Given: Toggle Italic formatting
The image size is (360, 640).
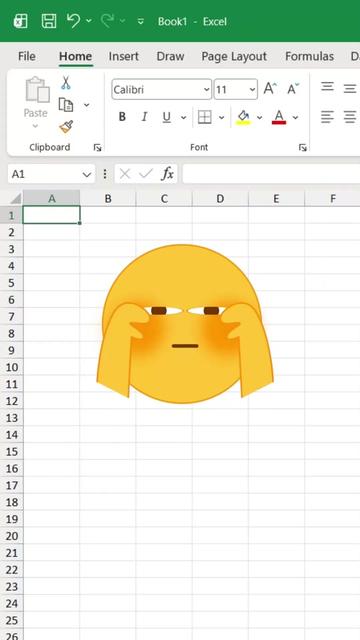Looking at the screenshot, I should (144, 117).
